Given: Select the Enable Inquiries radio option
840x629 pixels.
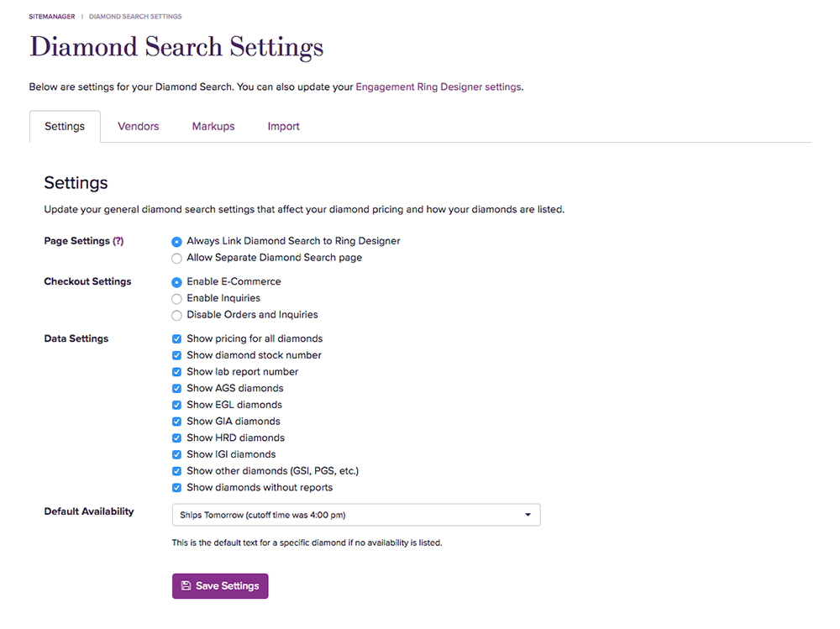Looking at the screenshot, I should tap(176, 299).
